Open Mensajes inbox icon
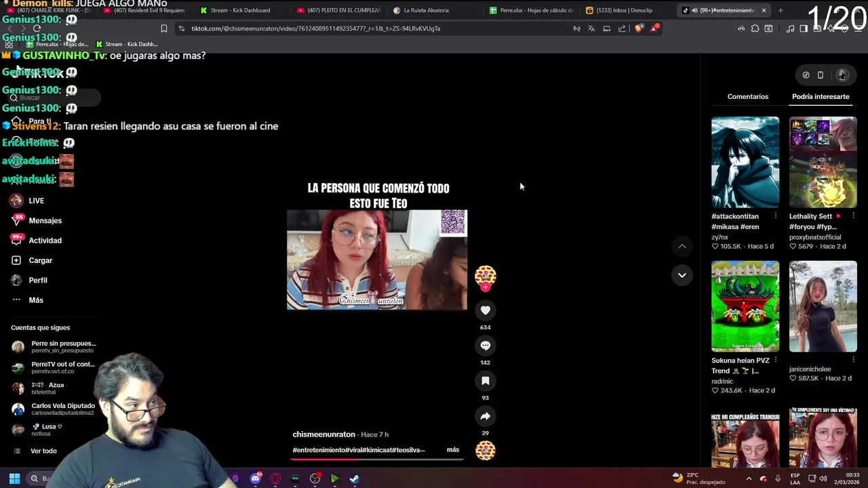 point(17,220)
